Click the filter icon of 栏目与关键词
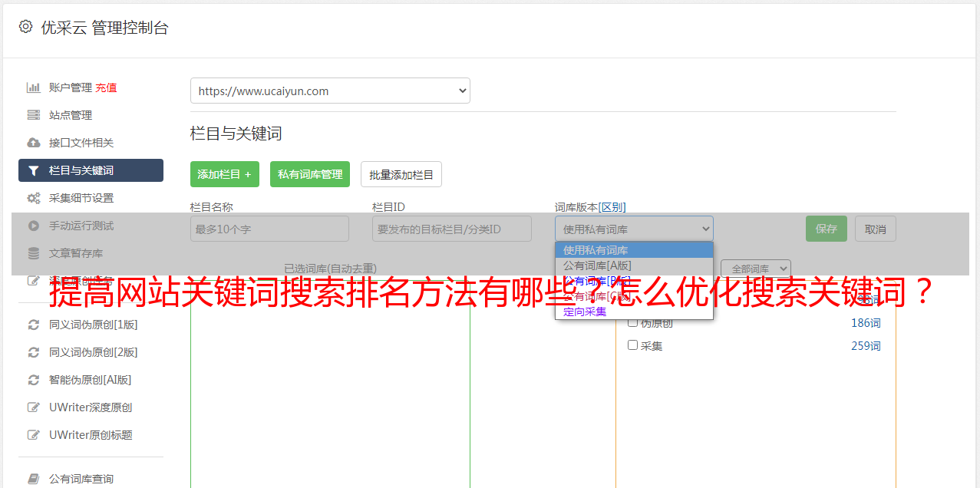Viewport: 980px width, 488px height. [34, 170]
